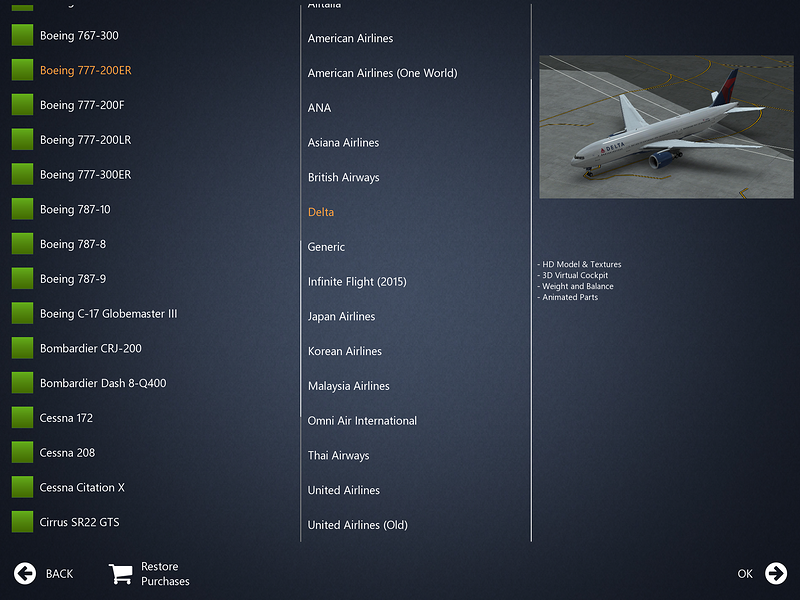This screenshot has width=800, height=600.
Task: Choose Bombardier CRJ-200
Action: (91, 348)
